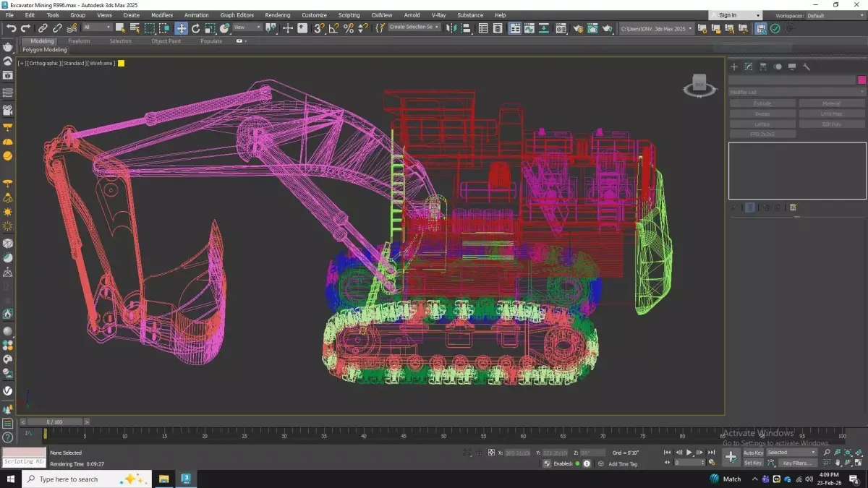Choose the Select Object tool

120,28
